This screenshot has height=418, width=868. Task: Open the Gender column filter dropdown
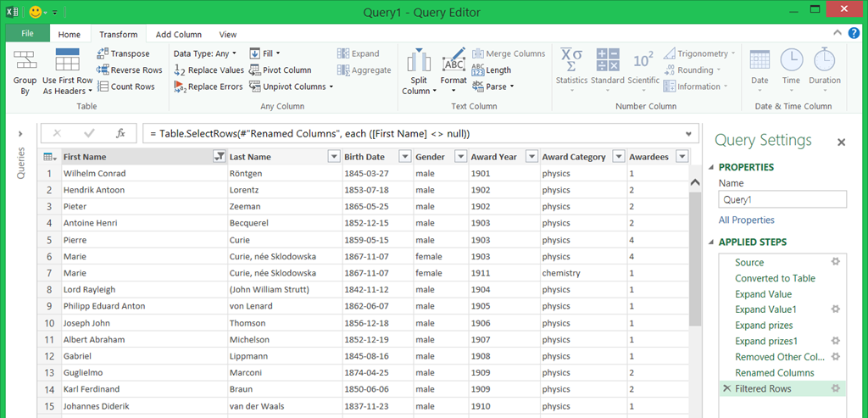(460, 157)
